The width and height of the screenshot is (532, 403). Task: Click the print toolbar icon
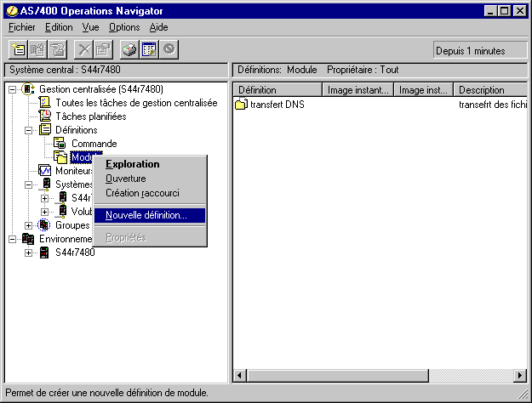tap(129, 50)
